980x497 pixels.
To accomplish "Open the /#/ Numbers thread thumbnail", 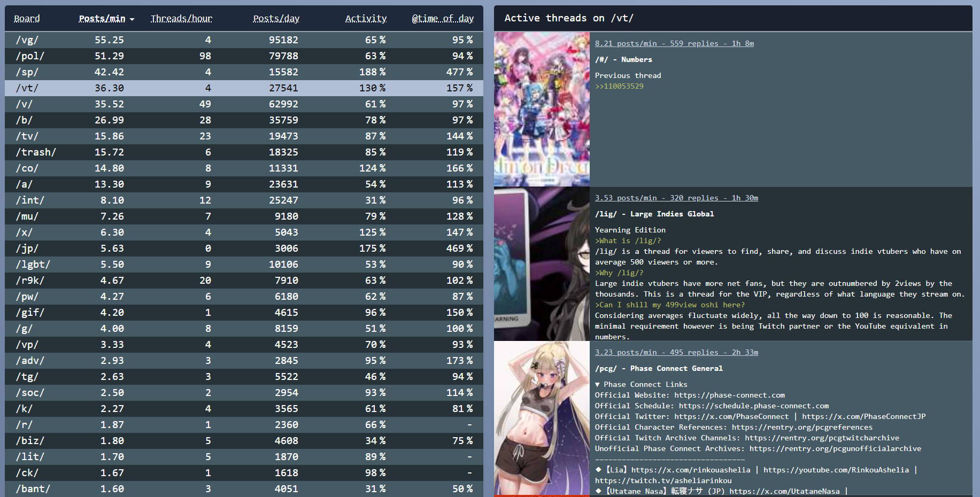I will (542, 109).
